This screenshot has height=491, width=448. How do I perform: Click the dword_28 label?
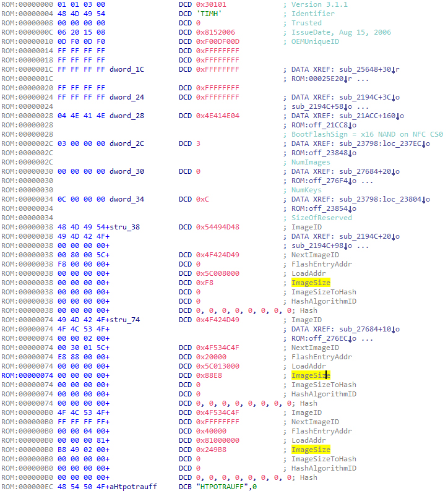[127, 116]
